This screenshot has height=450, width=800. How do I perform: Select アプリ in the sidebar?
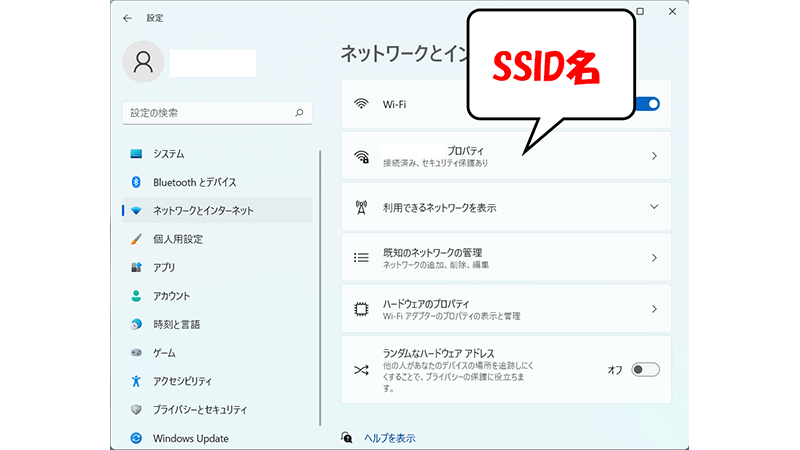(x=164, y=268)
